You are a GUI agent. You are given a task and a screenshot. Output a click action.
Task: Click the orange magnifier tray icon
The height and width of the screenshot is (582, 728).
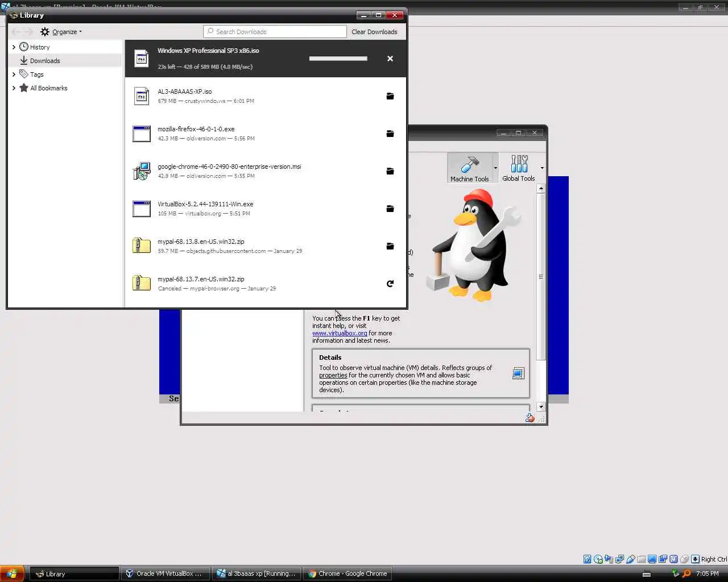pyautogui.click(x=686, y=573)
